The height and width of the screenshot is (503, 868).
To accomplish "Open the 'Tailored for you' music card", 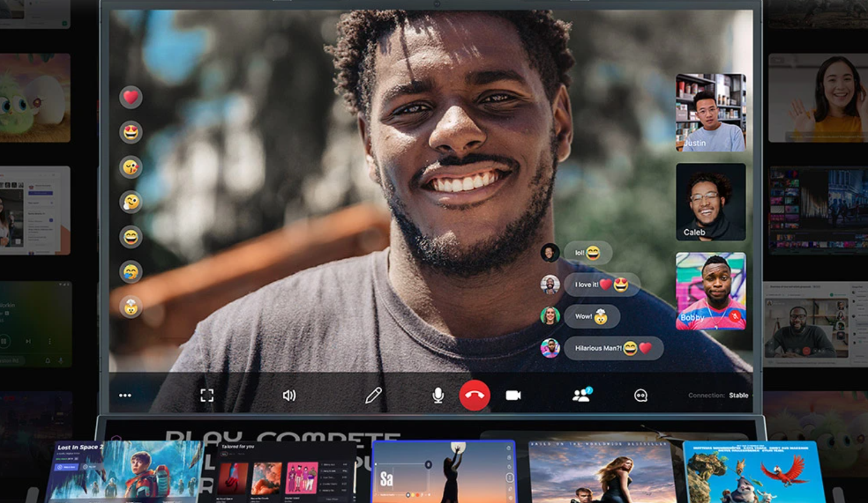I will click(284, 472).
